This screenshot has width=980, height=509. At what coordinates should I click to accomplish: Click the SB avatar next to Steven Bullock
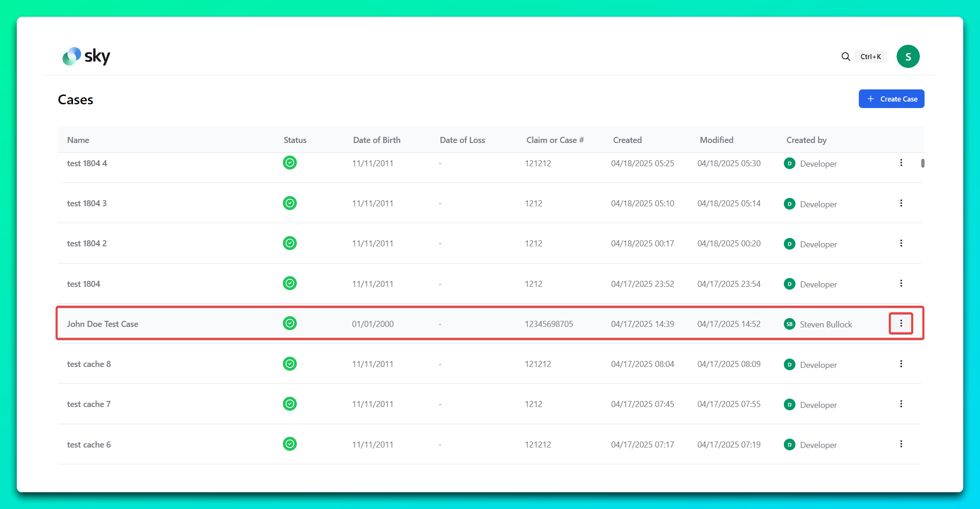click(x=789, y=324)
